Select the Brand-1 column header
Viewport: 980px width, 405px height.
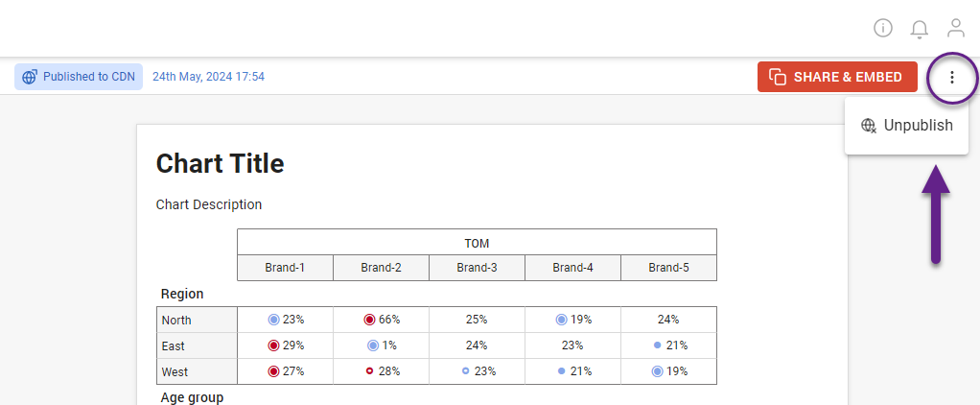click(x=285, y=268)
